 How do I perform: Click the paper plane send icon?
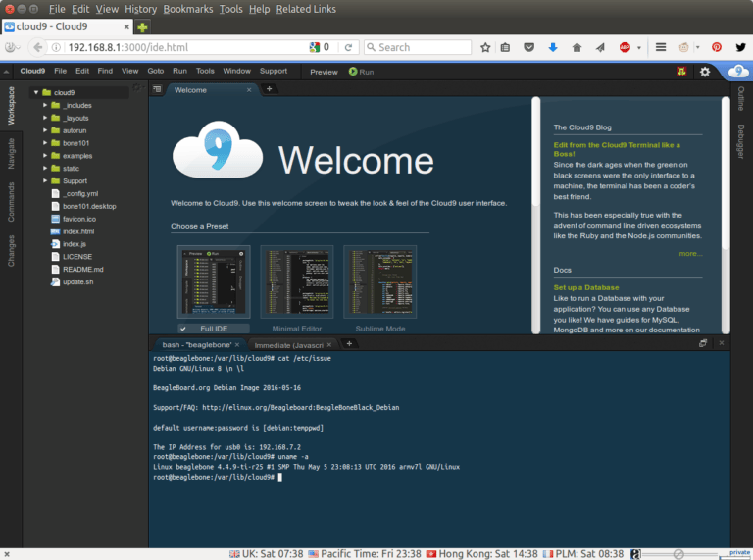[x=600, y=47]
